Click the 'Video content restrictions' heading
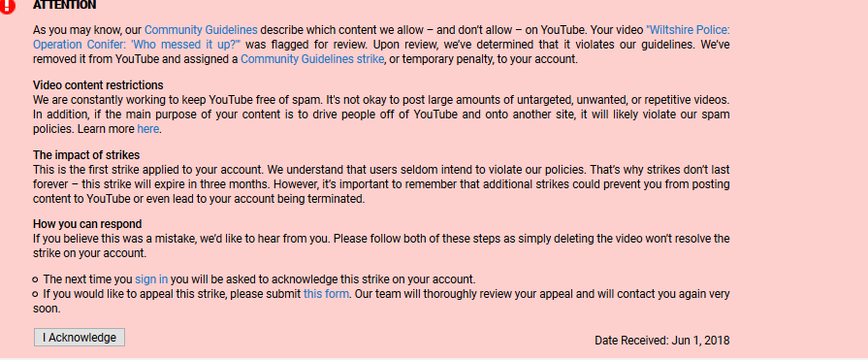This screenshot has width=868, height=360. pyautogui.click(x=98, y=85)
